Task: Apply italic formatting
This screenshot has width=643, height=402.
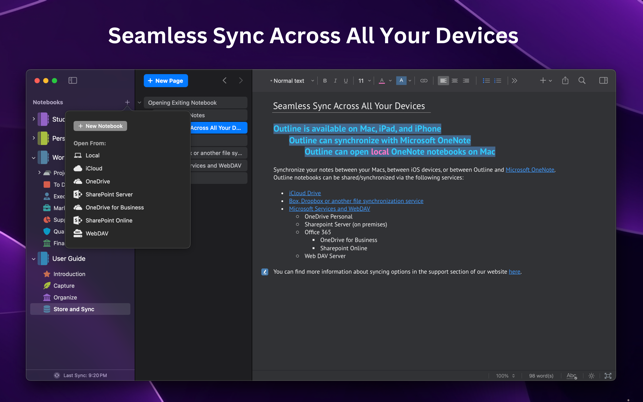Action: [335, 81]
